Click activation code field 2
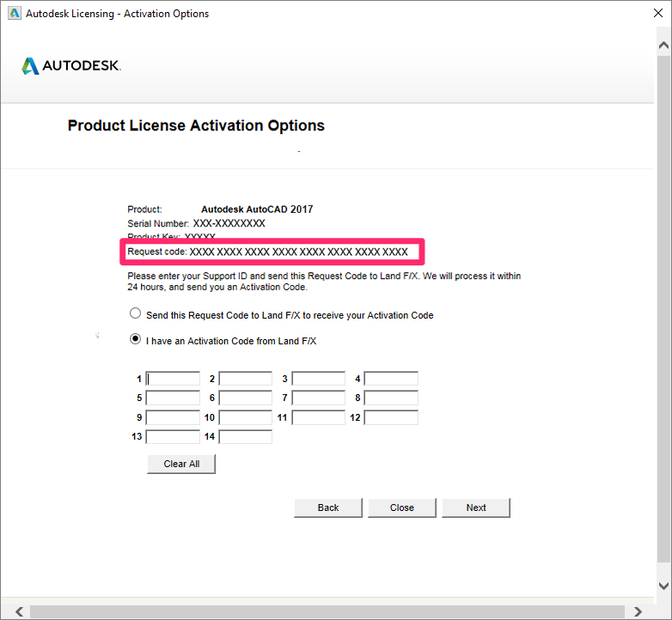Viewport: 672px width, 620px height. pos(246,379)
